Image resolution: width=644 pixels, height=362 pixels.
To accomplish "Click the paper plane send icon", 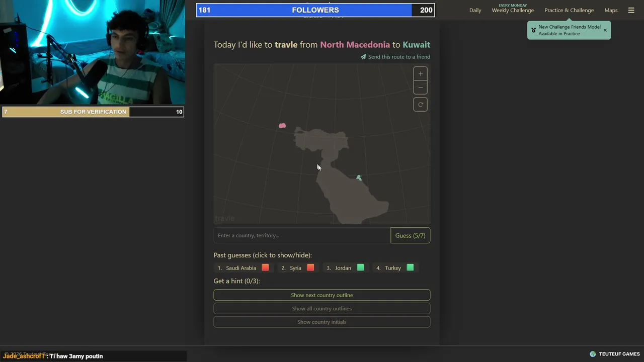I will click(x=363, y=57).
